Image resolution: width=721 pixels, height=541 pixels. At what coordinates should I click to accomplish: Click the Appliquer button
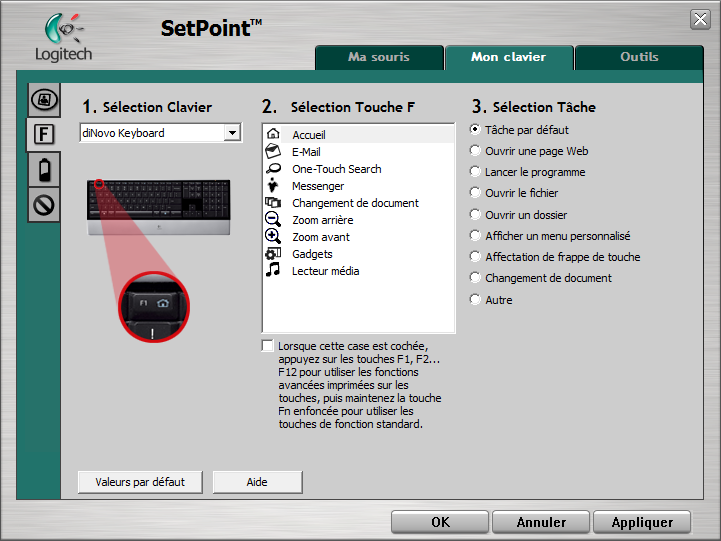point(642,522)
